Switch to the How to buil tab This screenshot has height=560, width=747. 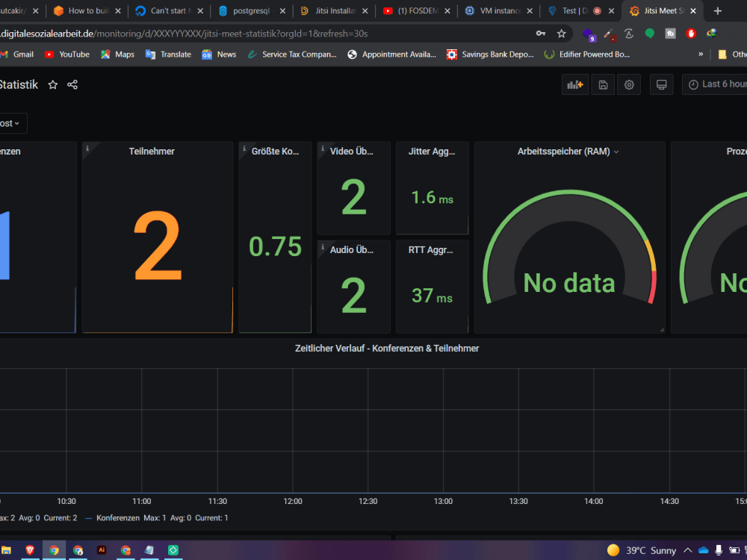[87, 10]
